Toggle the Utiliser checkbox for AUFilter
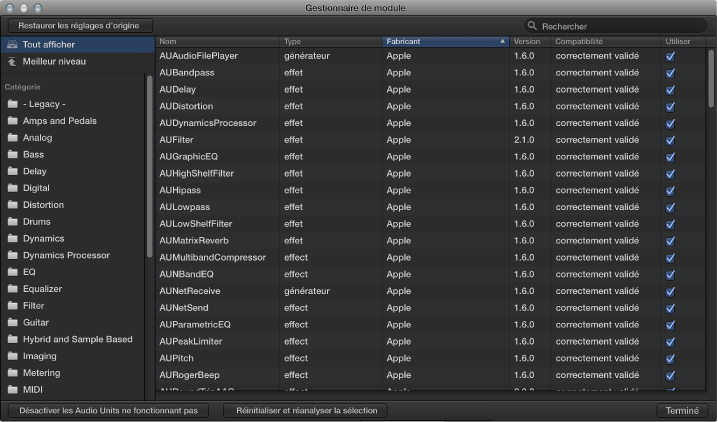 670,140
